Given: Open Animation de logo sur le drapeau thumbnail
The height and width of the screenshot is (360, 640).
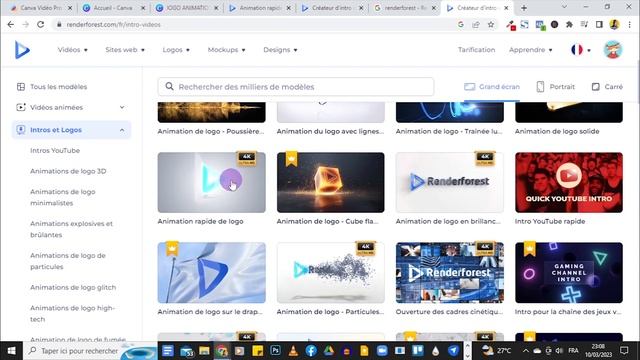Looking at the screenshot, I should [211, 273].
